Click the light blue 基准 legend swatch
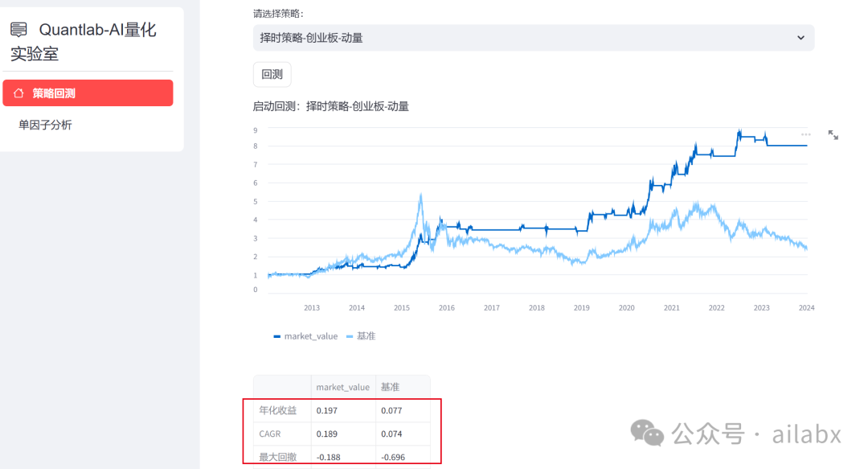 pos(350,336)
